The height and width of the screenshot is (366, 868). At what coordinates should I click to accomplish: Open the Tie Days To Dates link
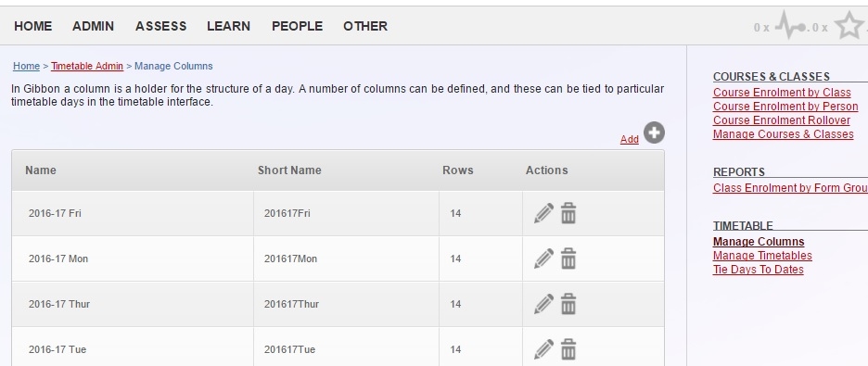pos(758,270)
